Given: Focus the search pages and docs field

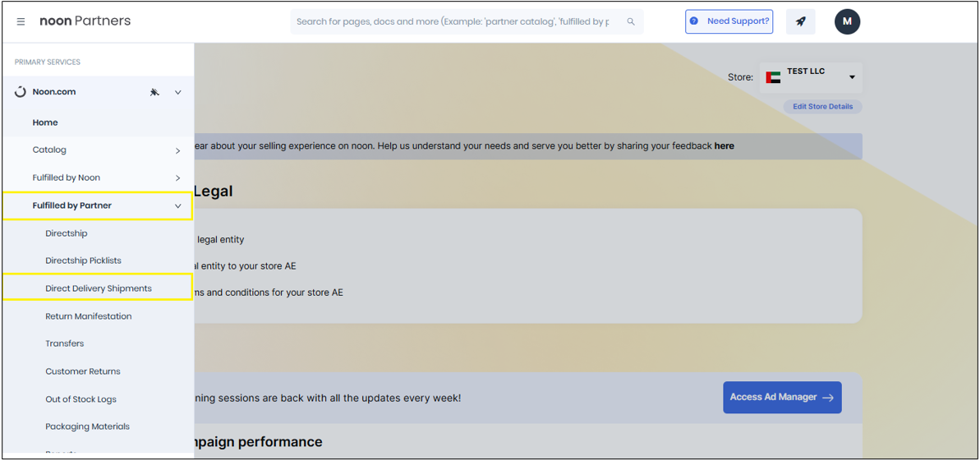Looking at the screenshot, I should 452,21.
